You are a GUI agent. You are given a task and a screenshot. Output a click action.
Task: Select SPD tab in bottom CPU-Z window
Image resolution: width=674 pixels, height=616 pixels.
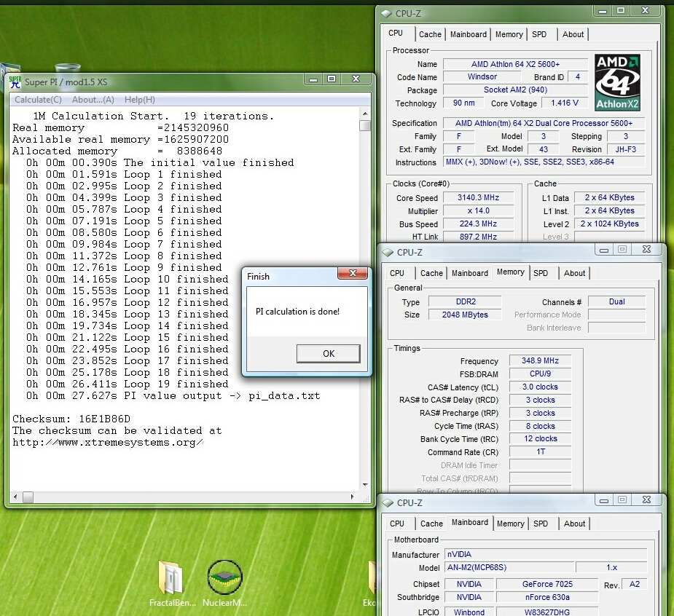[x=541, y=524]
